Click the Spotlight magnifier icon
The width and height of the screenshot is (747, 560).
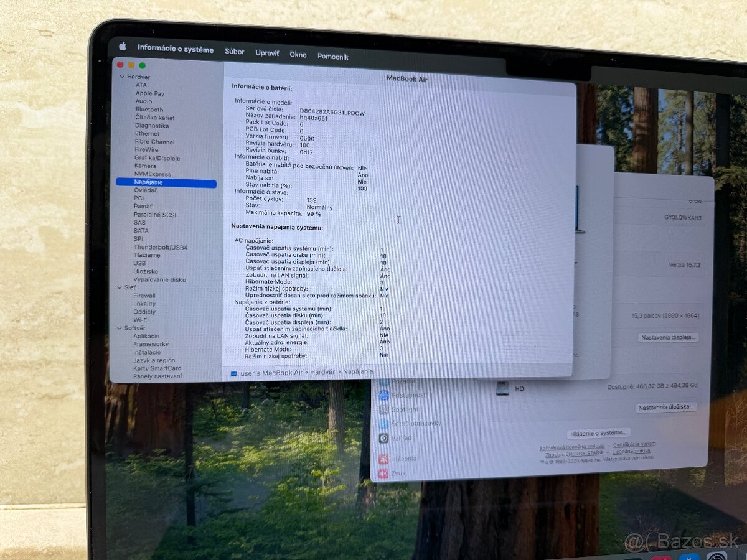(386, 409)
